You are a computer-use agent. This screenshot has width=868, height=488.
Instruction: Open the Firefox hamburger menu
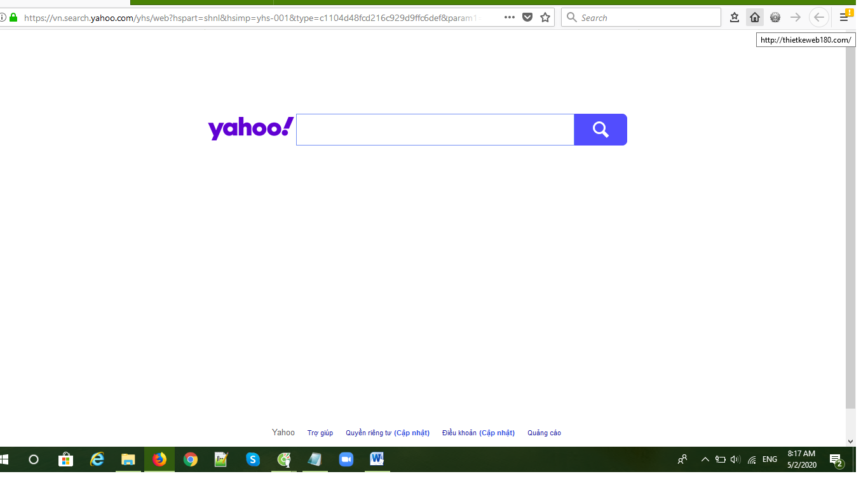click(844, 18)
